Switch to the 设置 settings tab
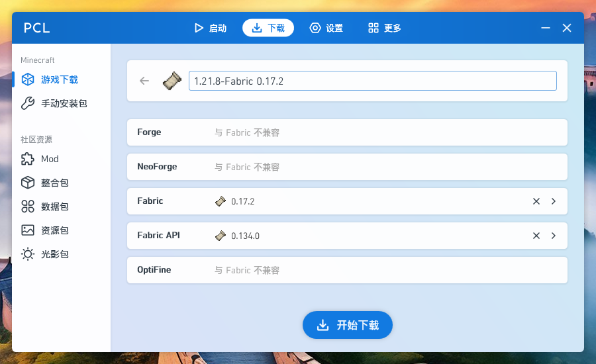596x364 pixels. point(326,28)
